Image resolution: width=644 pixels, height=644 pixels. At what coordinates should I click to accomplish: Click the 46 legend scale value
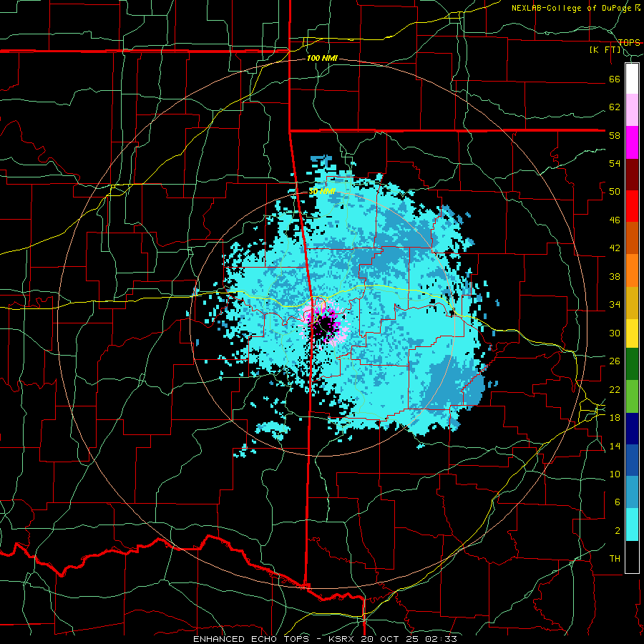[615, 220]
